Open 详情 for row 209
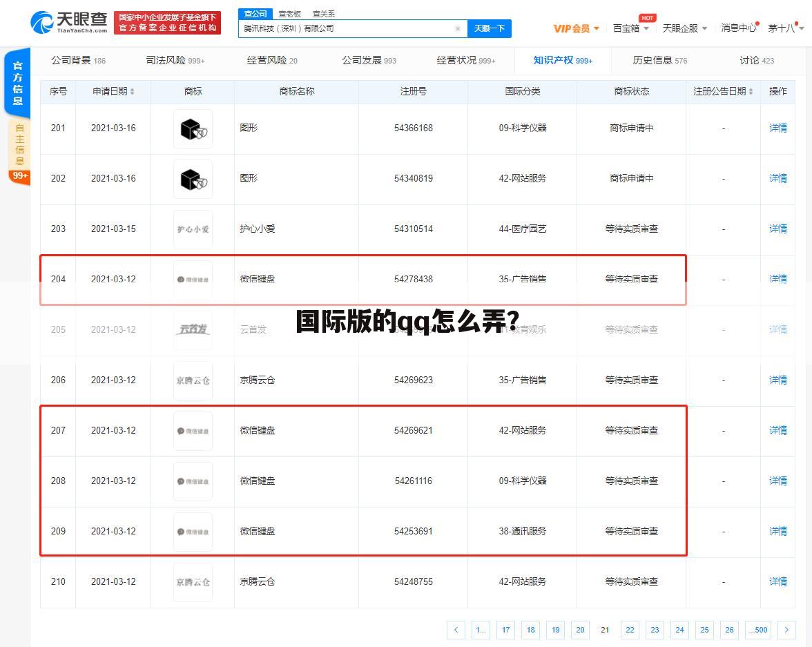This screenshot has width=812, height=647. click(777, 531)
